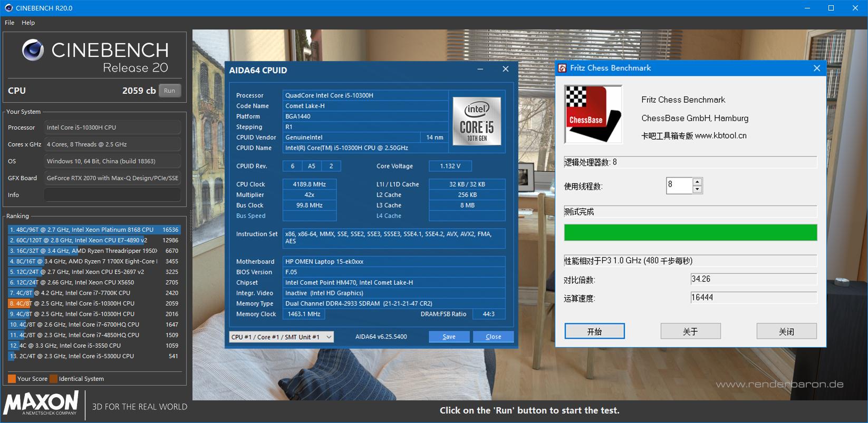
Task: Open the Help menu
Action: pos(28,23)
